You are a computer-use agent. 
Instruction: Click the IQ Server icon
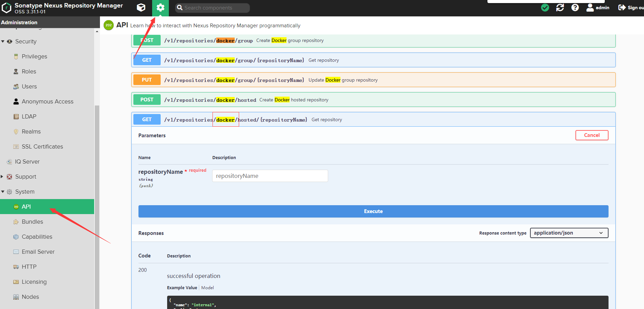point(9,161)
